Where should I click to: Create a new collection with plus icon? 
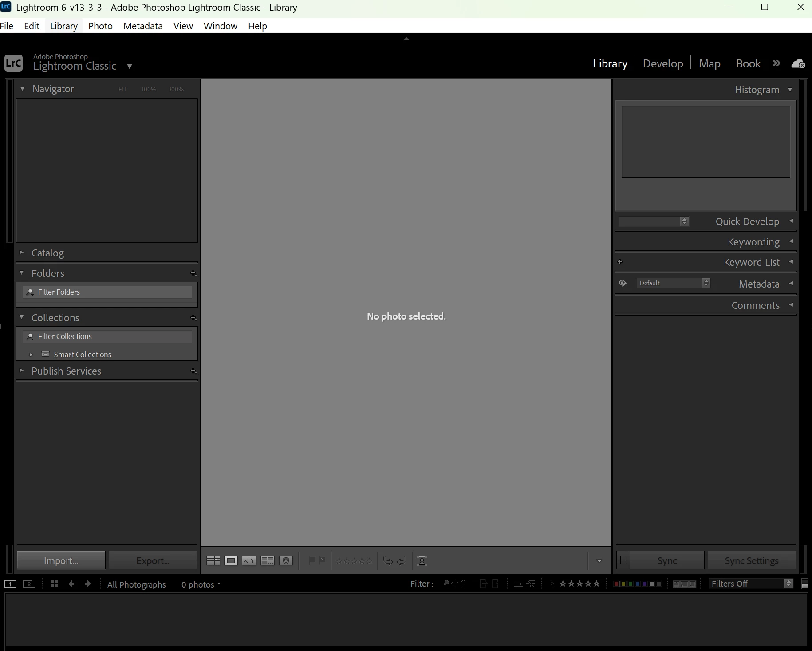coord(193,318)
